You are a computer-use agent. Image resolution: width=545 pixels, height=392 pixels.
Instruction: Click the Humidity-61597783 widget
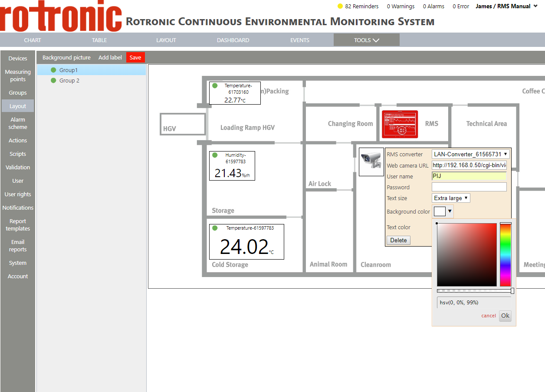232,166
